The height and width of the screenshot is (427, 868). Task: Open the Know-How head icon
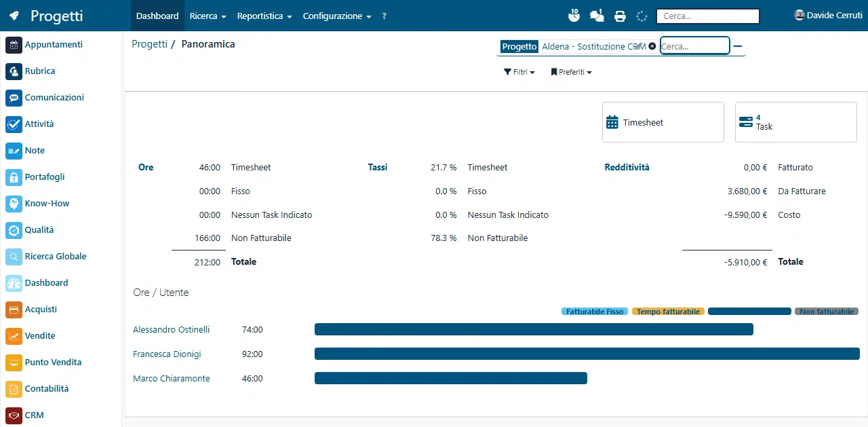pyautogui.click(x=14, y=204)
